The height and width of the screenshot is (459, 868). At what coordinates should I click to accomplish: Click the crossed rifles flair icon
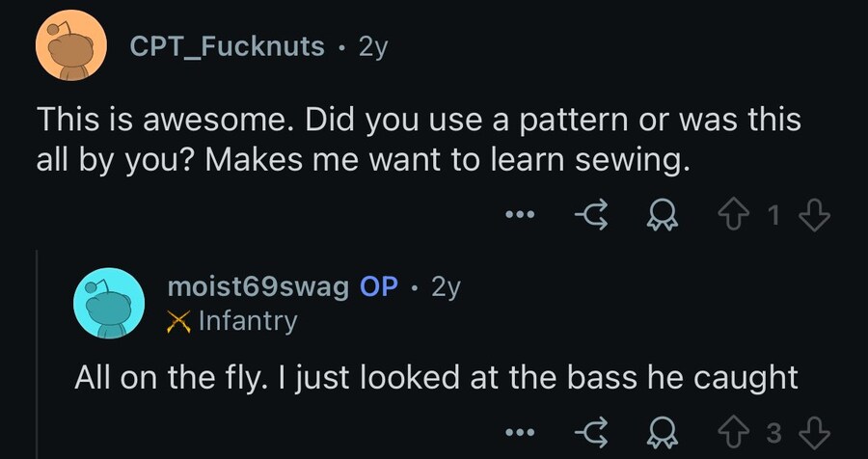[178, 322]
